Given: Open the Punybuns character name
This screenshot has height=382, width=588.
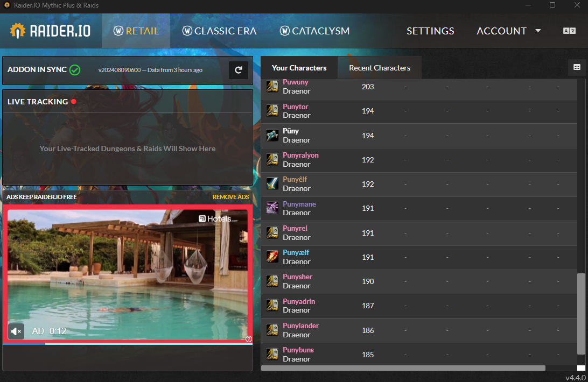Looking at the screenshot, I should (x=298, y=350).
